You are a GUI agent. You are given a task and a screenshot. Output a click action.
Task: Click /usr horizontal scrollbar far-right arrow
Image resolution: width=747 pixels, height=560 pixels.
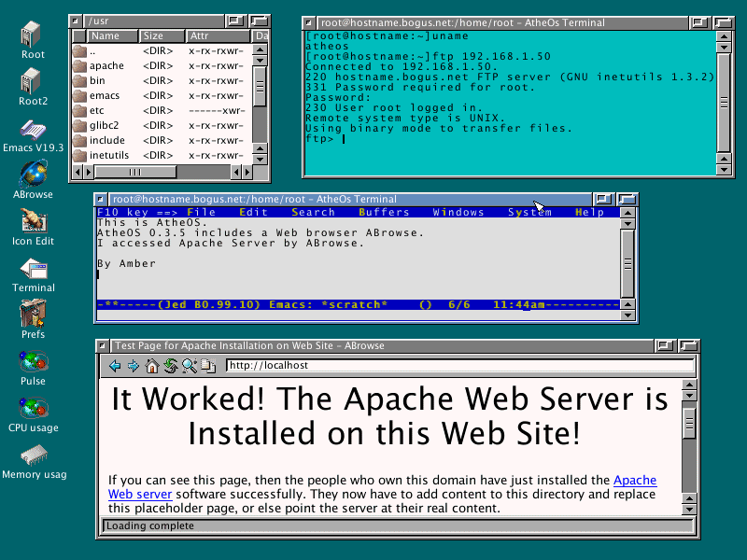click(247, 172)
